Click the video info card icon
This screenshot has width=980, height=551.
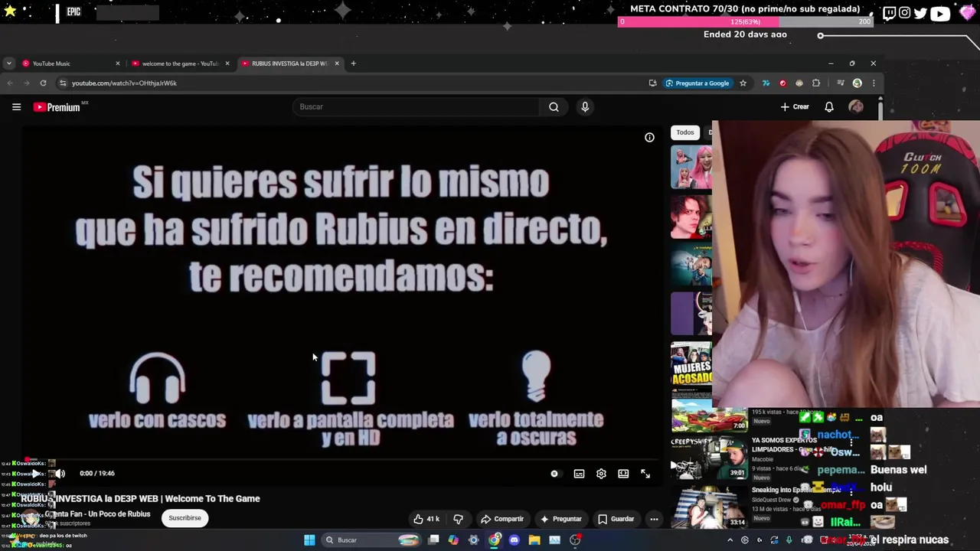tap(649, 137)
